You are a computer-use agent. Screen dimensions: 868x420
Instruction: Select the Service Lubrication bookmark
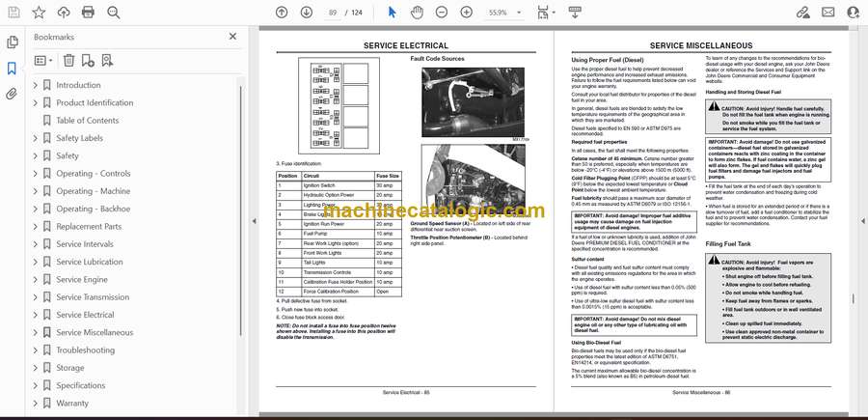click(x=89, y=262)
